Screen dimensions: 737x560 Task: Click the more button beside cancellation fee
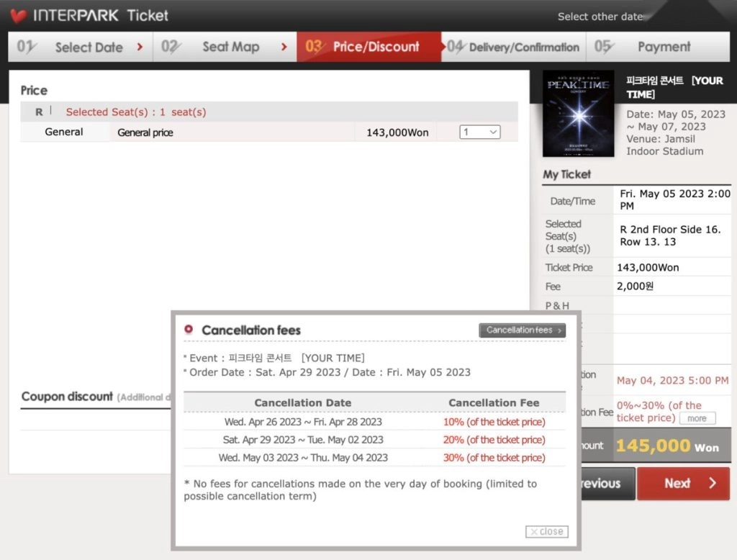[697, 418]
